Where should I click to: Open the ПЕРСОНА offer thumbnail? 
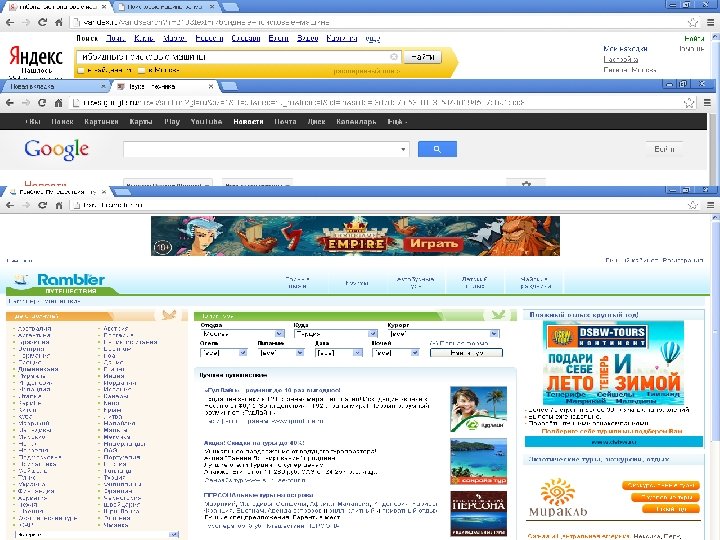pos(478,513)
